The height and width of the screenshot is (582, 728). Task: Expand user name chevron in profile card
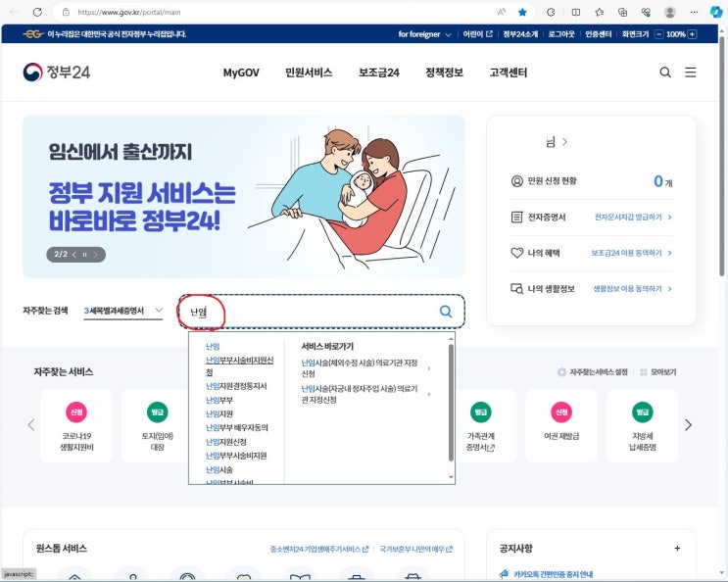tap(564, 141)
